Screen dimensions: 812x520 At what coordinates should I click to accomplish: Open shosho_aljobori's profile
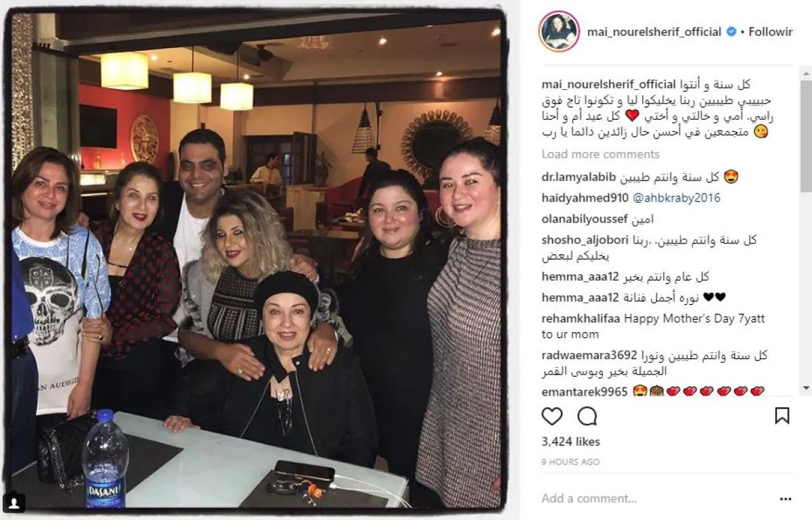[x=585, y=240]
